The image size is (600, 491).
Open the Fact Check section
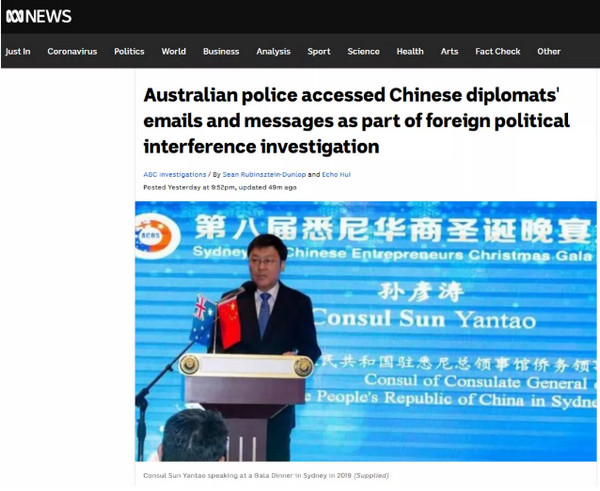(x=498, y=52)
